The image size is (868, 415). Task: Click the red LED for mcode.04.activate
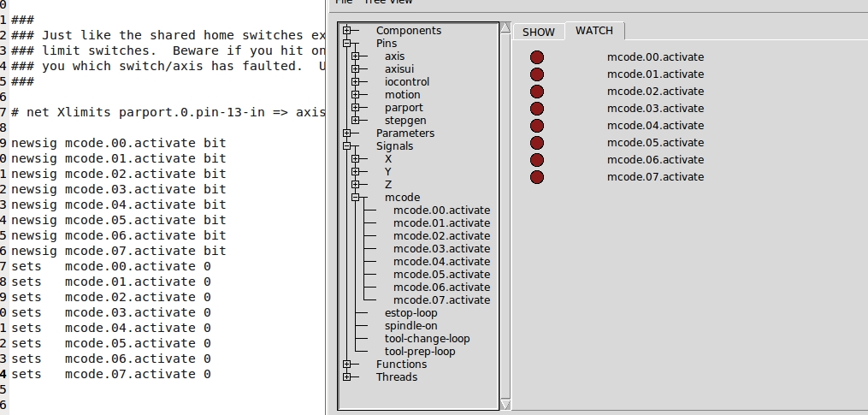pyautogui.click(x=537, y=126)
